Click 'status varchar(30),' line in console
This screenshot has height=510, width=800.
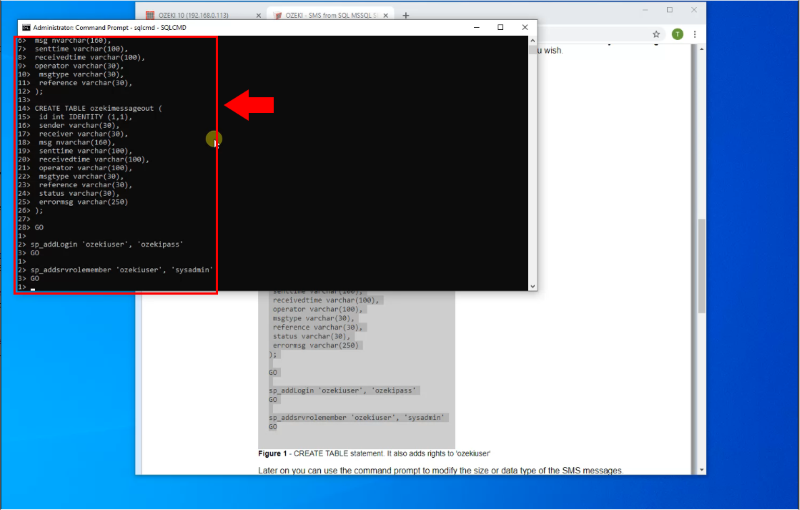click(x=79, y=193)
